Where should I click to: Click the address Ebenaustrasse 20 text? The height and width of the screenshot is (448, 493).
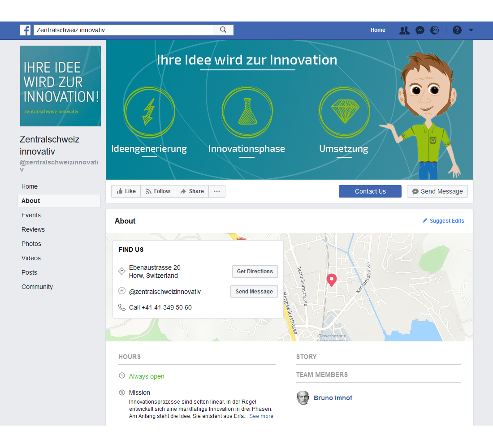(155, 267)
